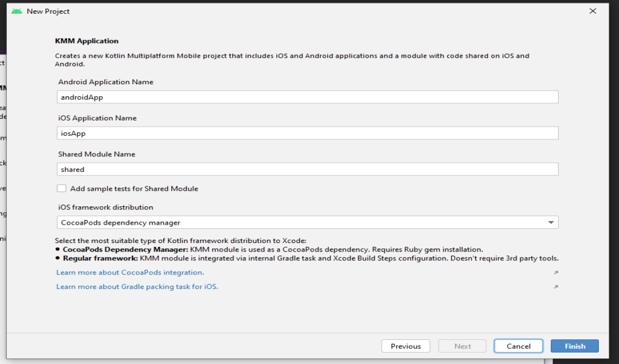
Task: Click the Android Application Name label
Action: [106, 82]
